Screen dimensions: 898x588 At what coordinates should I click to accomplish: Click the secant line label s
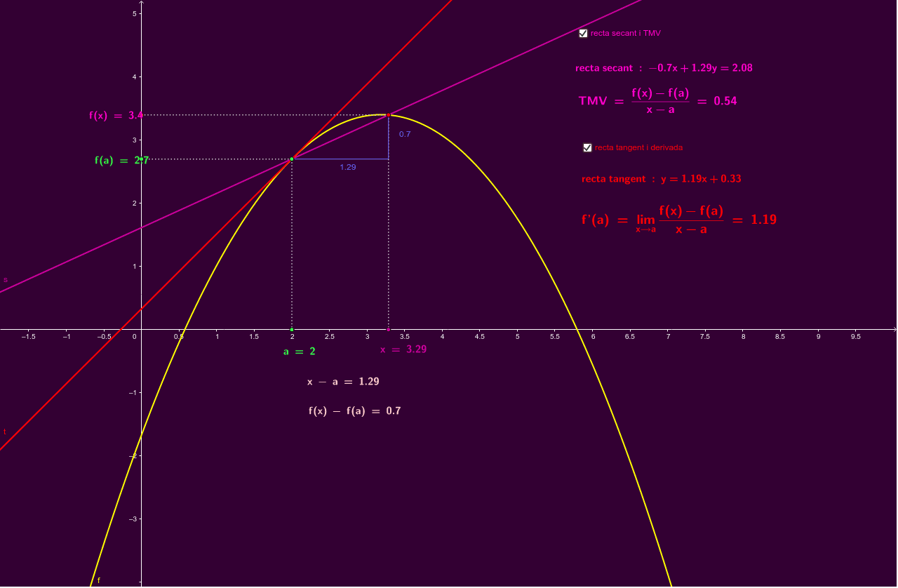[x=6, y=279]
